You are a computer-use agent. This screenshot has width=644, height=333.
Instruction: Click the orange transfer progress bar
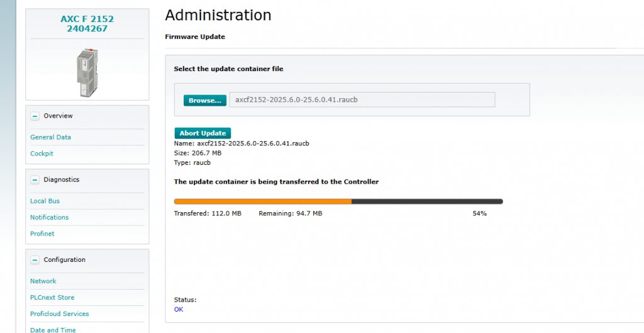262,201
